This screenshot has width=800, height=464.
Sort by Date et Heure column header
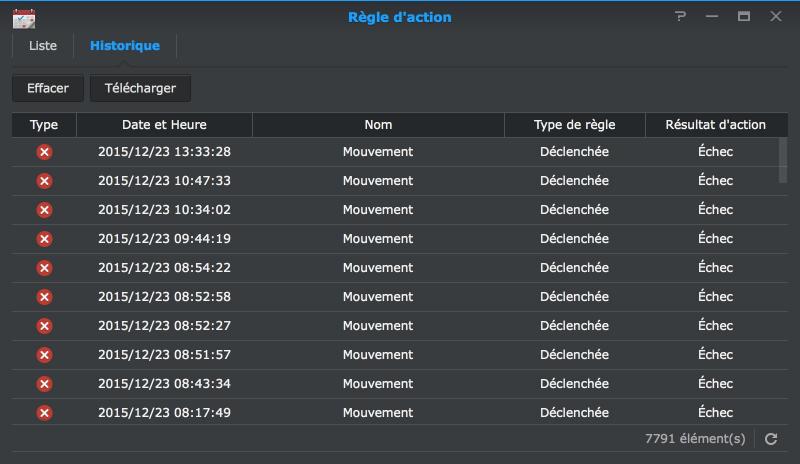[164, 125]
